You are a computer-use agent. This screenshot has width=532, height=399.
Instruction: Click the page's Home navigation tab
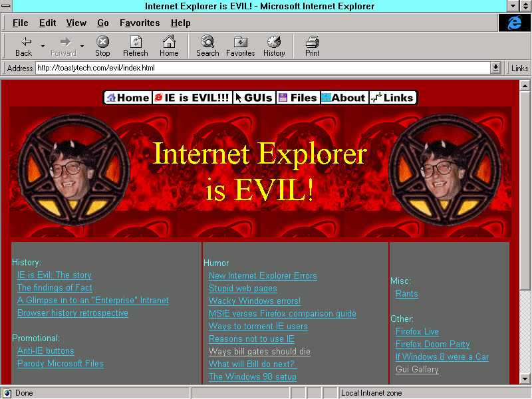[x=128, y=98]
